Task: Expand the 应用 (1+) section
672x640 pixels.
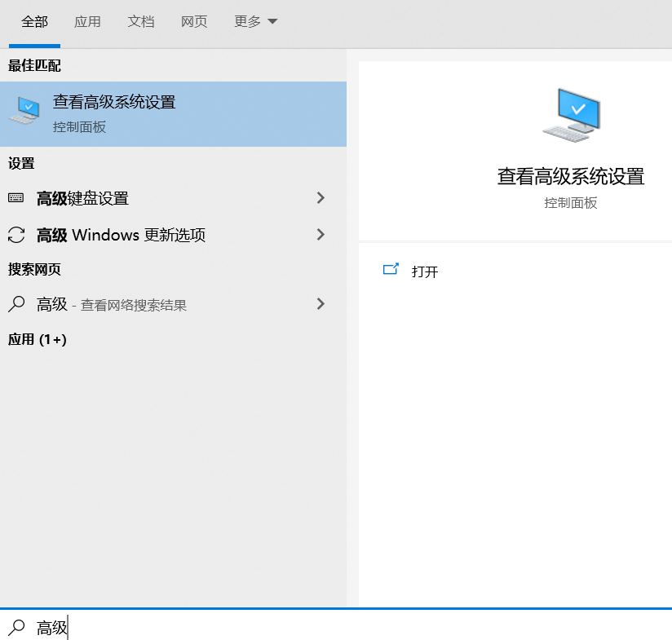Action: coord(38,340)
